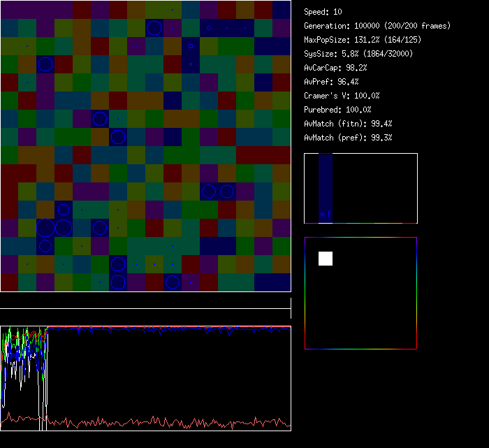Select the isolated circle in the grid's upper-left area
The height and width of the screenshot is (448, 489).
[x=45, y=64]
